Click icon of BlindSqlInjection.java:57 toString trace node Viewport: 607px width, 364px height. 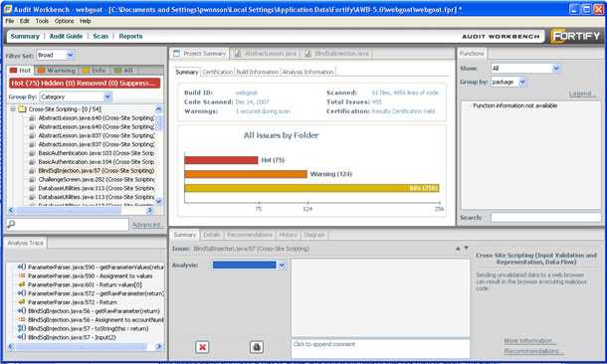(22, 328)
